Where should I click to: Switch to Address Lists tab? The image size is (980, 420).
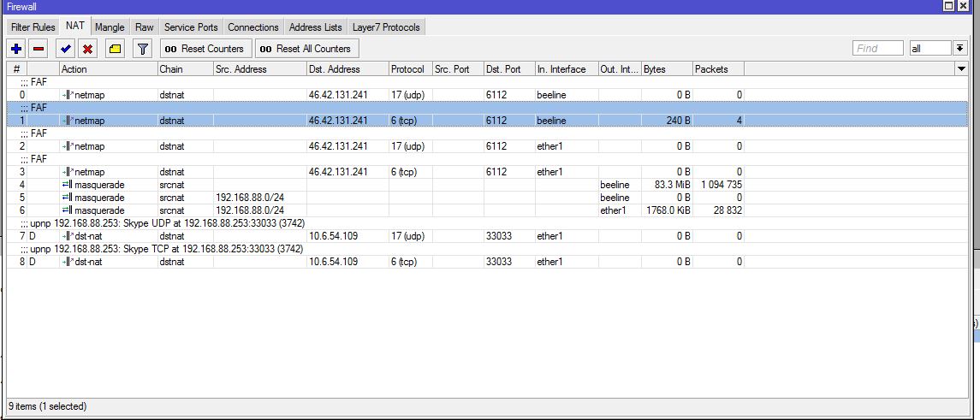pos(316,27)
